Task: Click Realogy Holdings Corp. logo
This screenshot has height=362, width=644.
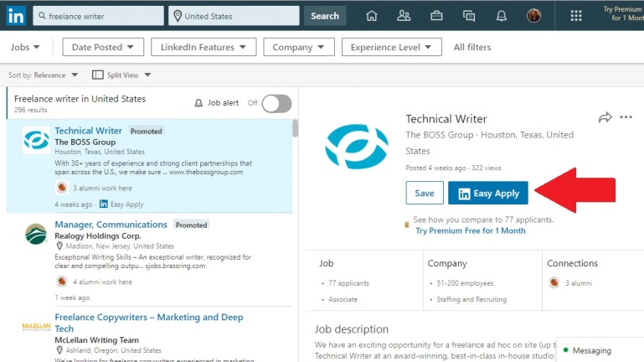Action: (36, 235)
